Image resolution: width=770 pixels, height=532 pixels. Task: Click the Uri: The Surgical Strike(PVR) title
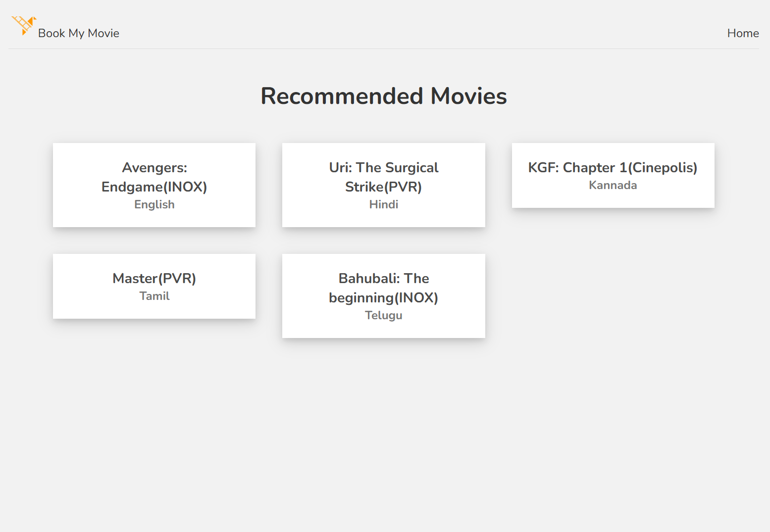point(384,177)
